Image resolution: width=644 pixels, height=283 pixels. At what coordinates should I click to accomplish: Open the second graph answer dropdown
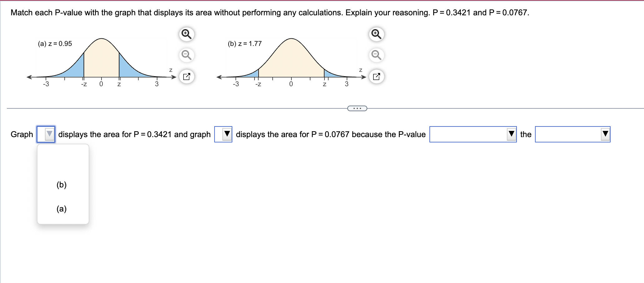pos(225,134)
